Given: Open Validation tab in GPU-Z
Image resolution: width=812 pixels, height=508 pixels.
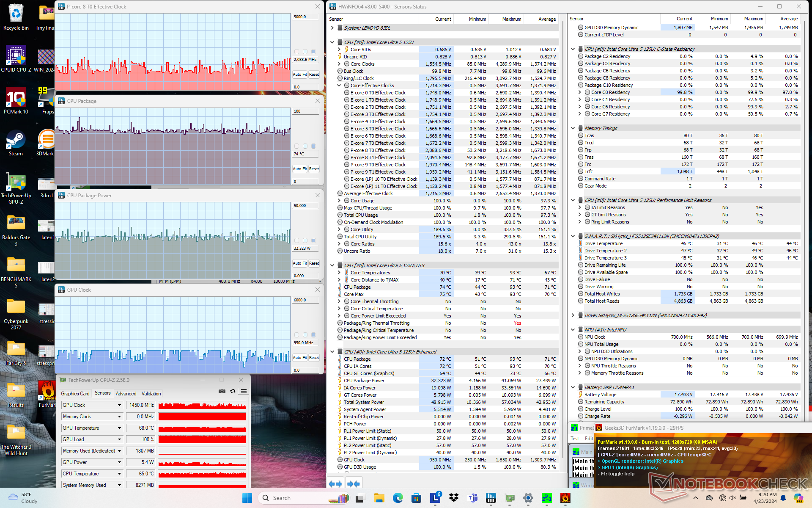Looking at the screenshot, I should [151, 394].
